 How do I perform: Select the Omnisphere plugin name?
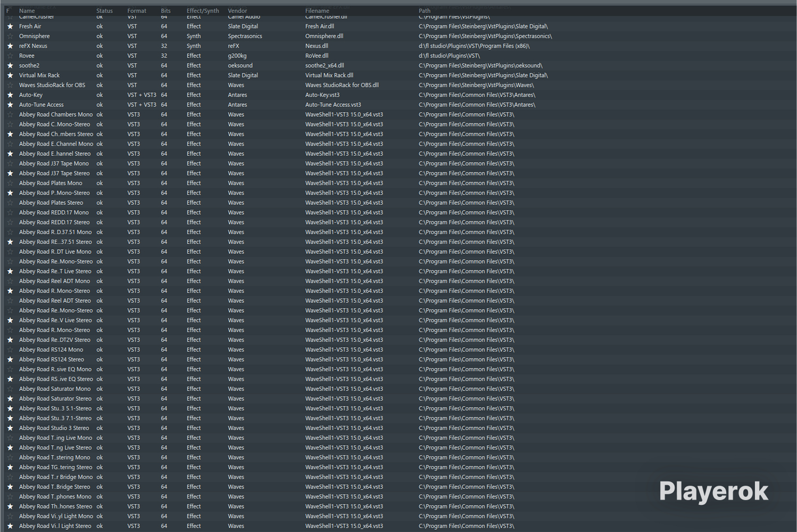coord(35,36)
